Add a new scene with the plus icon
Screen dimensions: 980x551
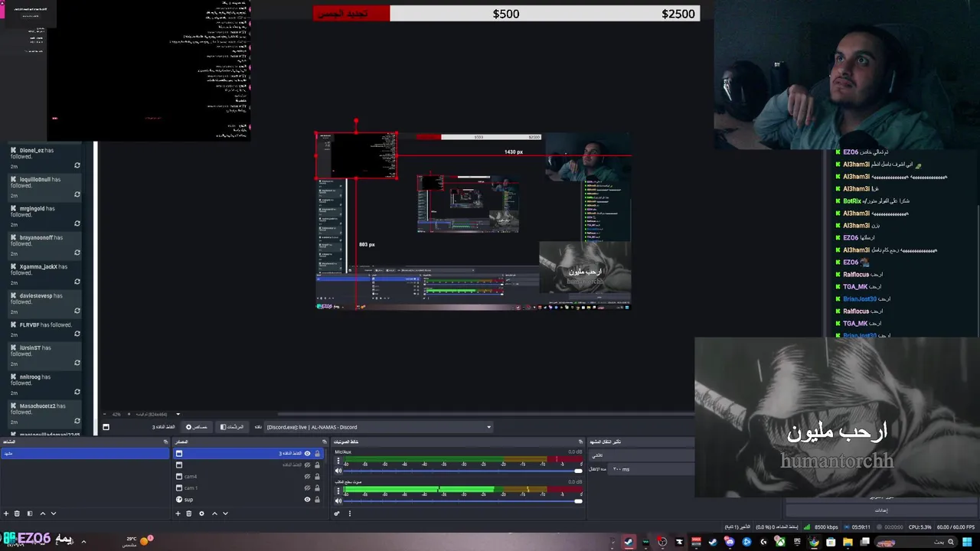[x=6, y=514]
